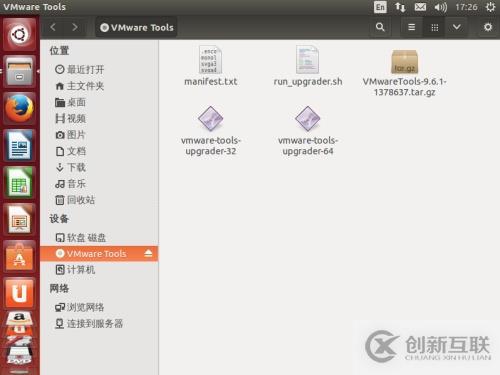Eject the VMware Tools disc
This screenshot has height=375, width=500.
148,254
